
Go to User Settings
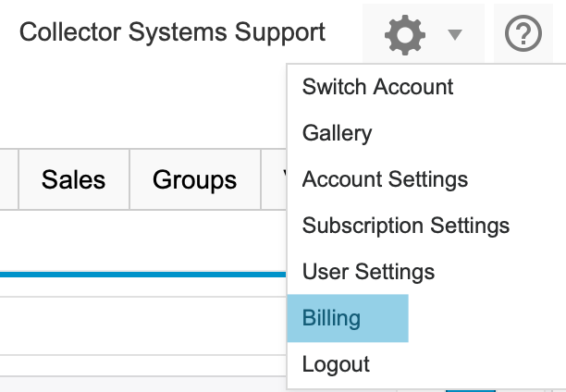point(368,272)
